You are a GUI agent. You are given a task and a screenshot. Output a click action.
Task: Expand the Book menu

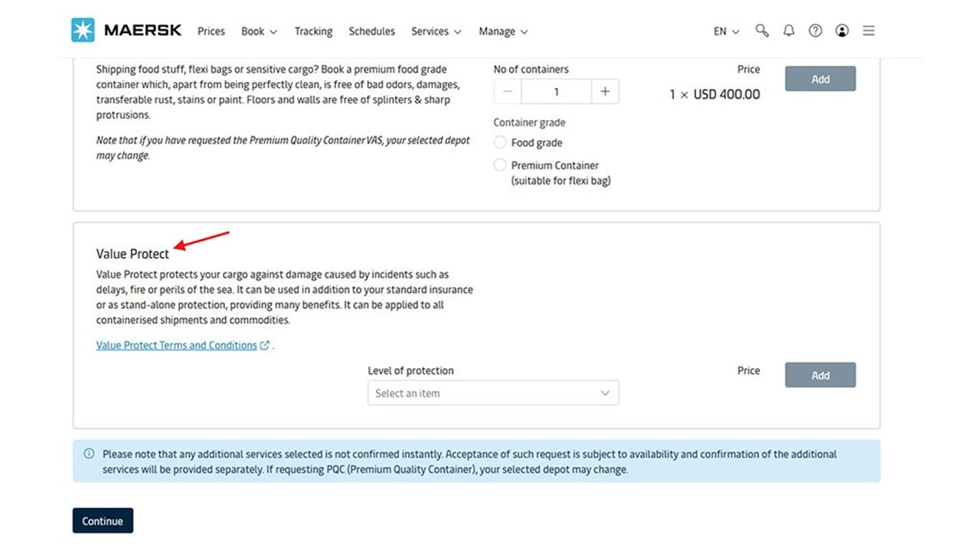coord(259,31)
